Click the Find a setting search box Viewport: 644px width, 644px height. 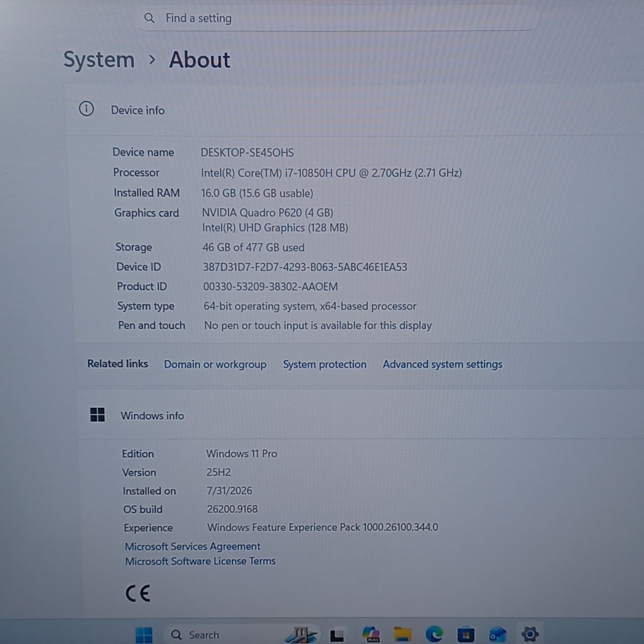click(339, 18)
